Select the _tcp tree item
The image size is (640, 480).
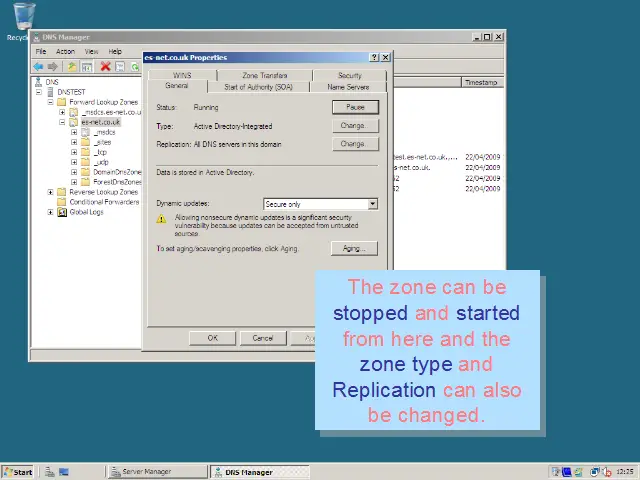[x=100, y=152]
